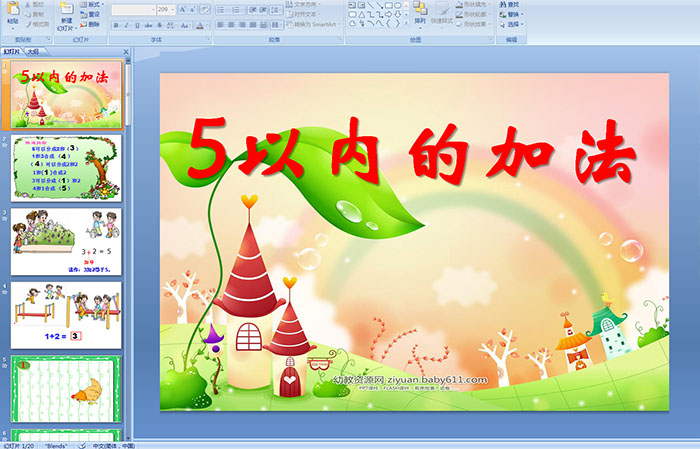The image size is (700, 449).
Task: Click the Decrease Font Size icon
Action: [193, 9]
